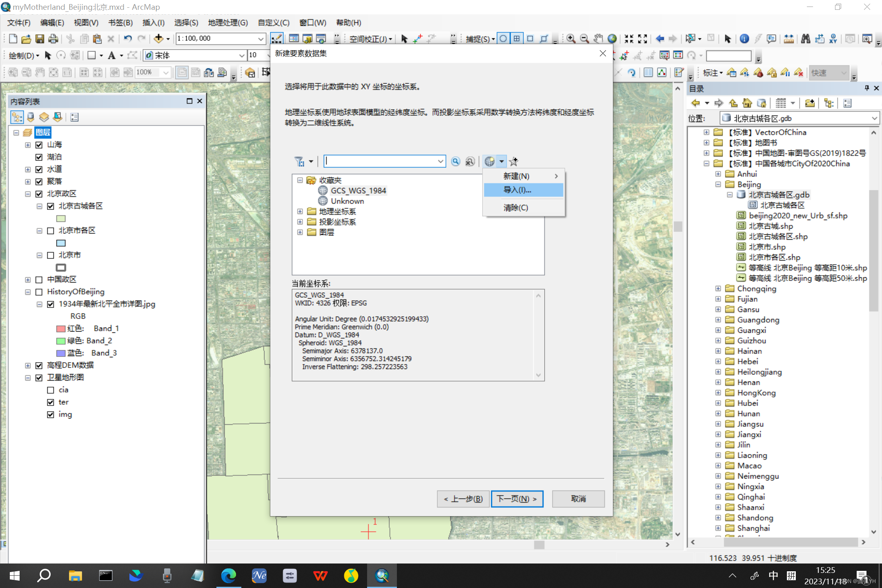Check the cia sublayer checkbox

pyautogui.click(x=51, y=390)
